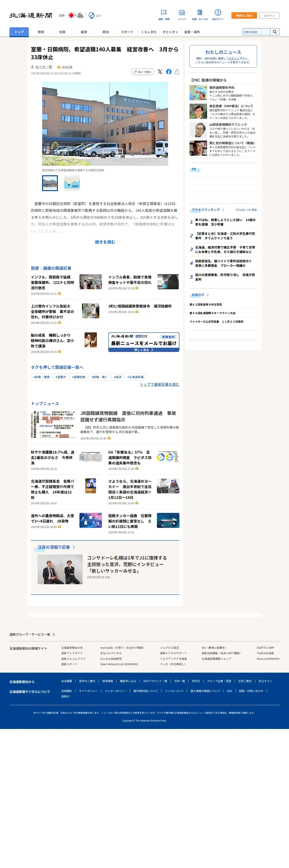Open PR article 山崎耳鼻咽喉科クリニック
The image size is (289, 868).
point(223,130)
